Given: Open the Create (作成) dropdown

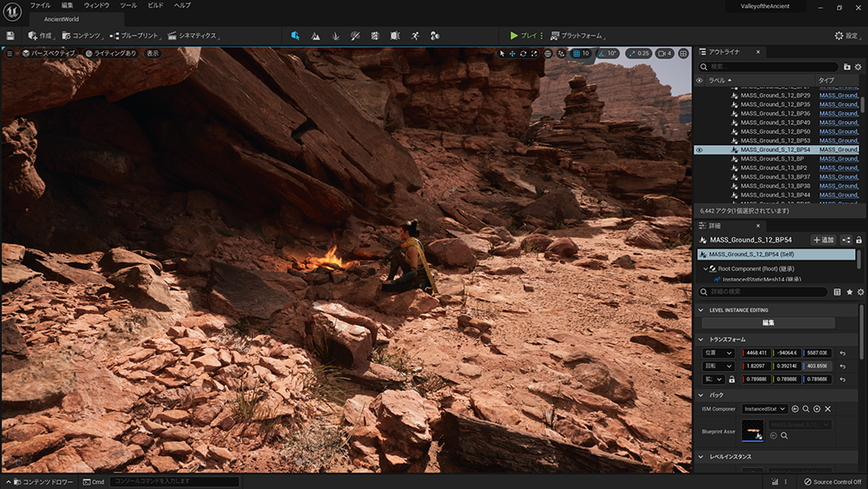Looking at the screenshot, I should coord(41,36).
